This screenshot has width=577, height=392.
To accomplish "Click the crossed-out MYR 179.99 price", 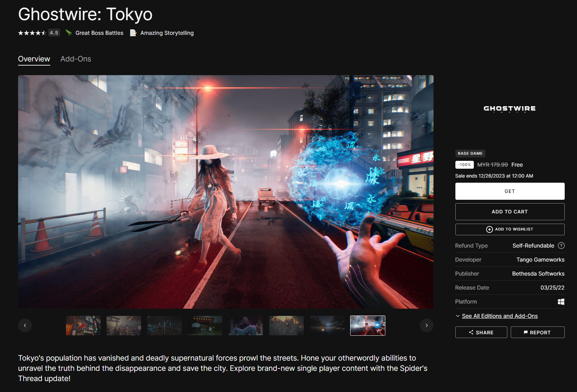I will 493,165.
